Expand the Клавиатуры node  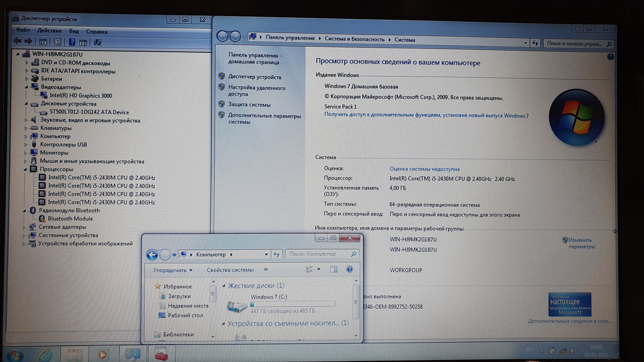[26, 128]
